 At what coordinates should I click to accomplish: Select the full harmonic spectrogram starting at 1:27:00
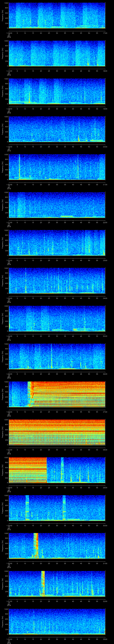pyautogui.click(x=57, y=432)
